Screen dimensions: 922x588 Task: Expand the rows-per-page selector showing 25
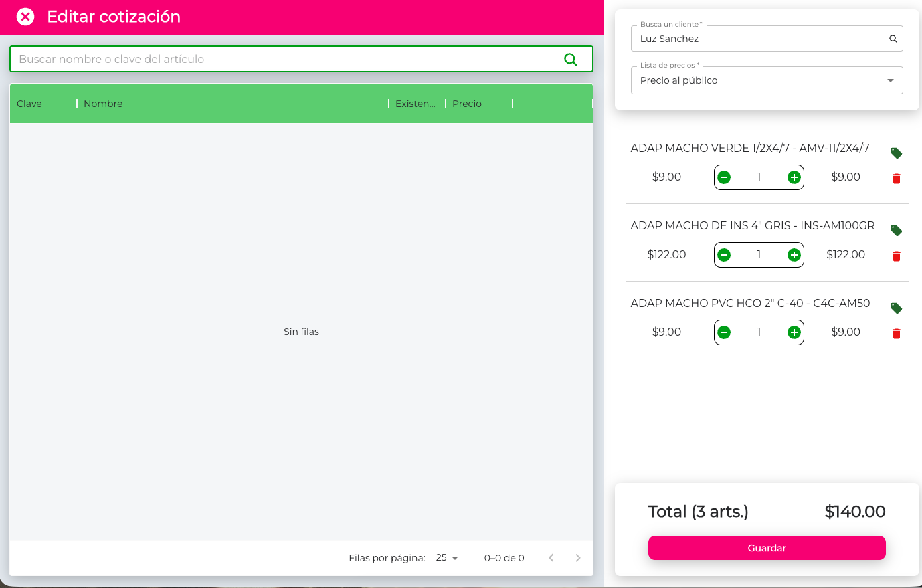(446, 557)
